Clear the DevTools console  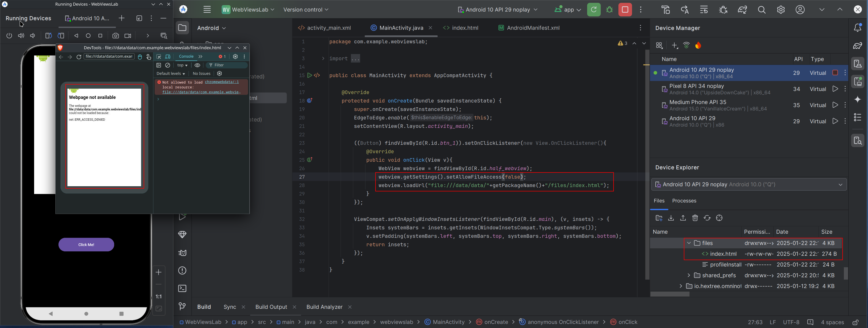click(x=168, y=65)
